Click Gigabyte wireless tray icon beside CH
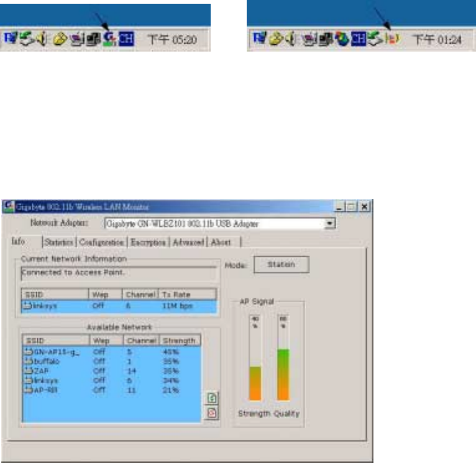 (109, 39)
